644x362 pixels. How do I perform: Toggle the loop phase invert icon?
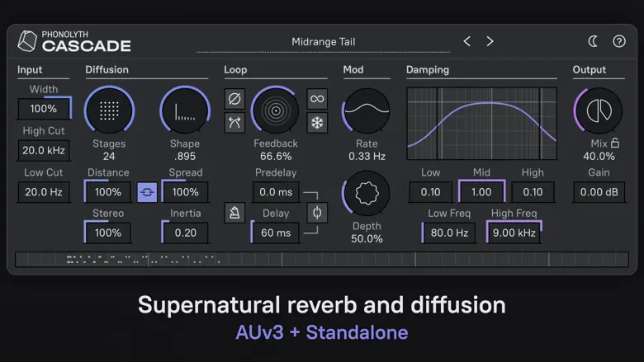234,99
